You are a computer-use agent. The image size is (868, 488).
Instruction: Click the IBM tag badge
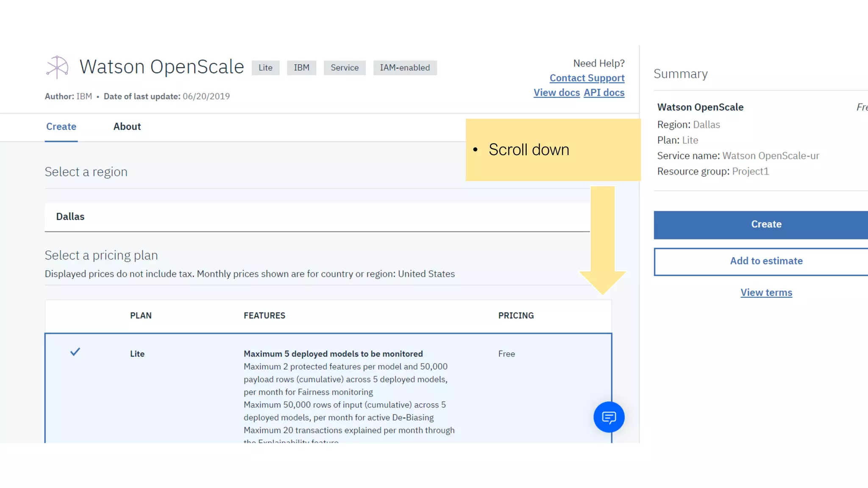(301, 68)
